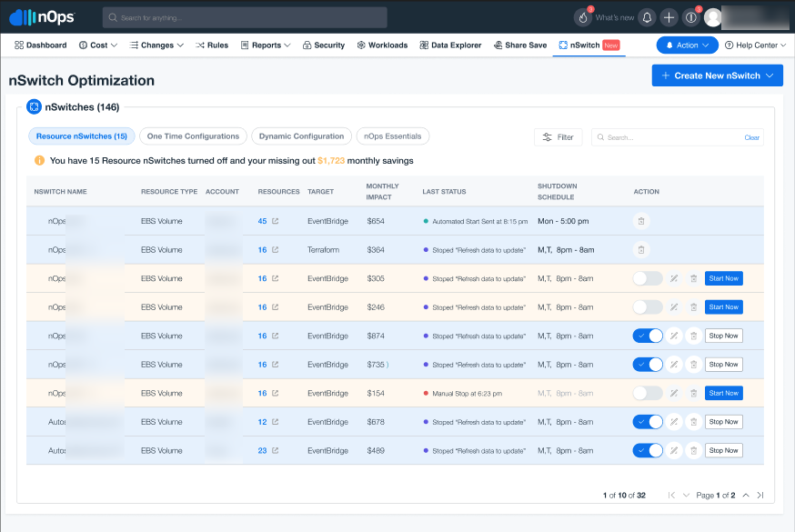Open the Share Save navigation item
Viewport: 795px width, 532px height.
coord(520,45)
